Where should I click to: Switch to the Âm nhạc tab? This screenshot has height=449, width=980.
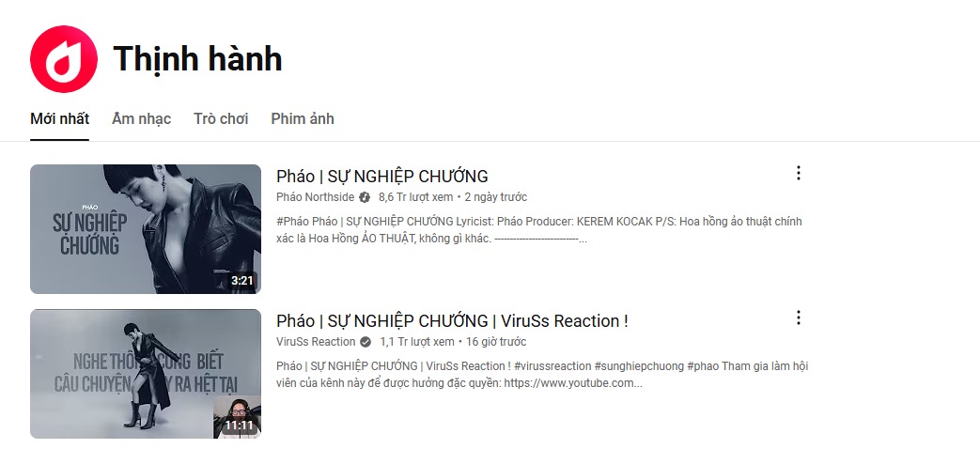coord(141,118)
